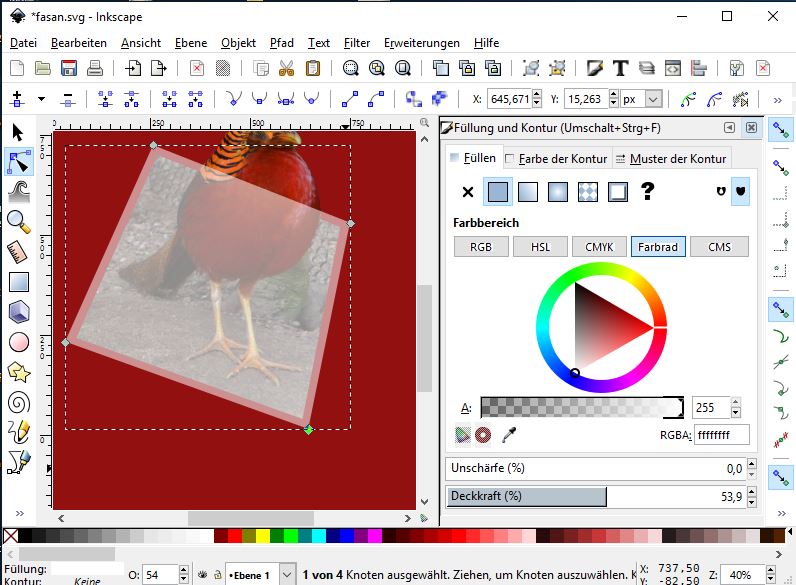Toggle layer visibility eye in status bar
This screenshot has width=796, height=585.
click(x=202, y=575)
